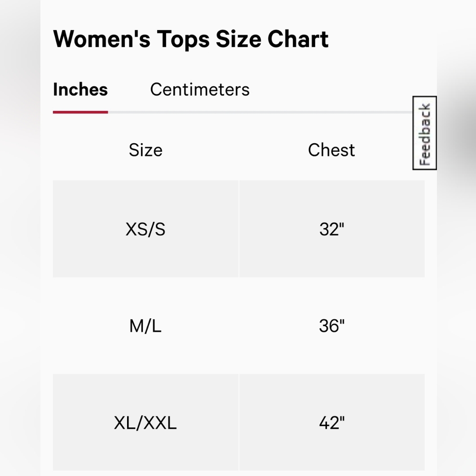
Task: Click the 42" chest measurement cell
Action: tap(332, 422)
